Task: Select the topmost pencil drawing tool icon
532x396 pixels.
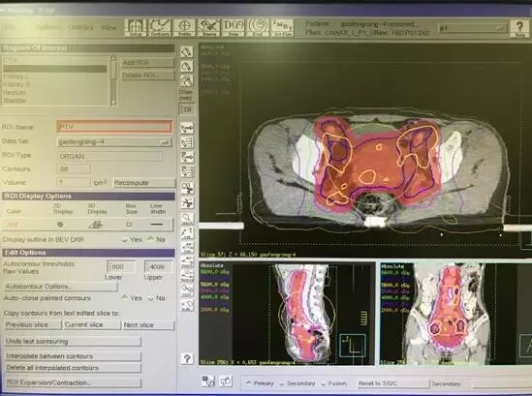Action: [186, 52]
